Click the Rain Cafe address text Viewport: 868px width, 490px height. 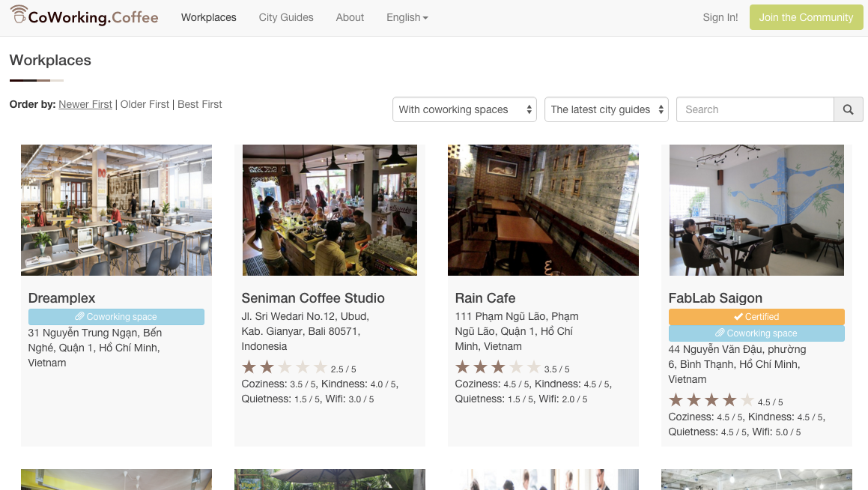517,331
